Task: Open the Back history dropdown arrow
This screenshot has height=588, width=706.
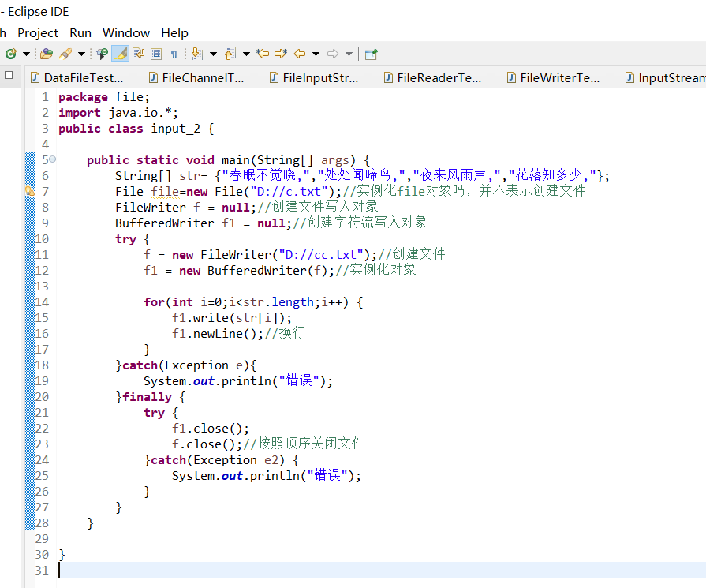Action: click(x=316, y=54)
